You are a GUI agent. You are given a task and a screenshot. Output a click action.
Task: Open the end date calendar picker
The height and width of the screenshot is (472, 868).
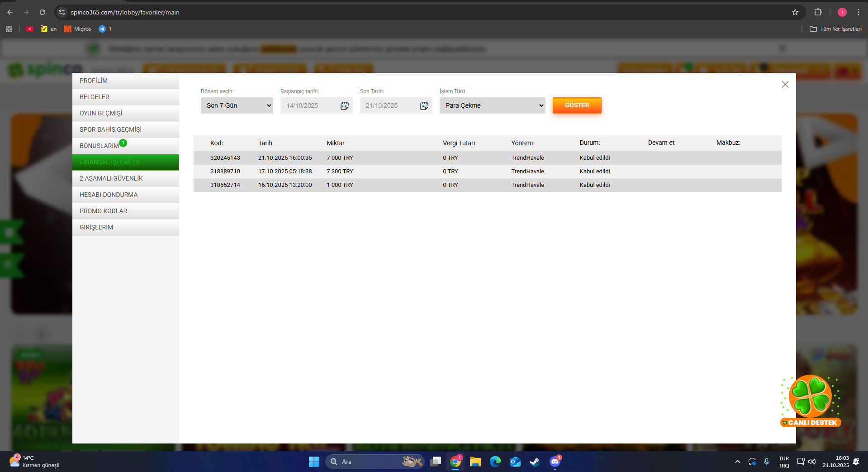tap(424, 106)
